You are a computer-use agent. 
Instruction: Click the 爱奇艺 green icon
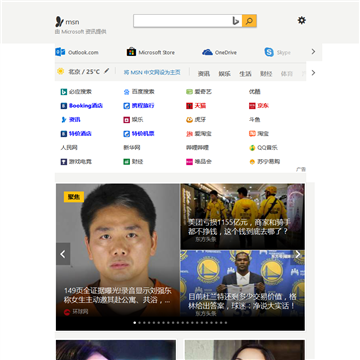[189, 92]
